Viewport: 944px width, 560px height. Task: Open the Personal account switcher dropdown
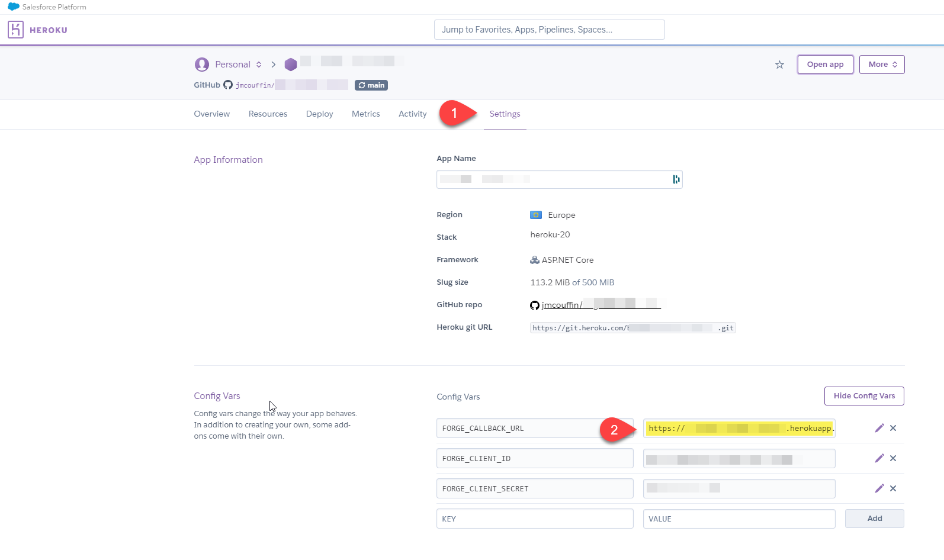239,65
